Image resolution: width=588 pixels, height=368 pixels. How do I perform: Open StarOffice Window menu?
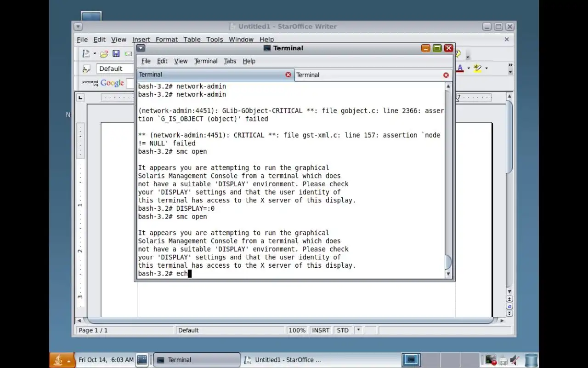[x=241, y=40]
